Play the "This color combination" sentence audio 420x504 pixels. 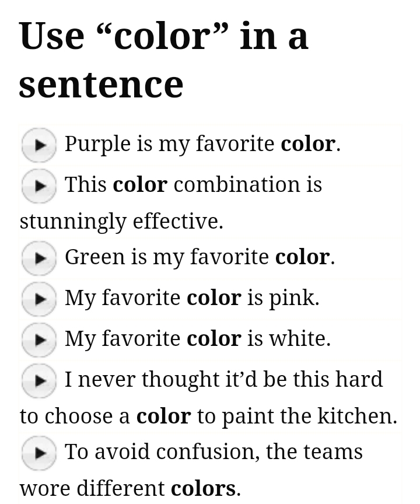38,185
